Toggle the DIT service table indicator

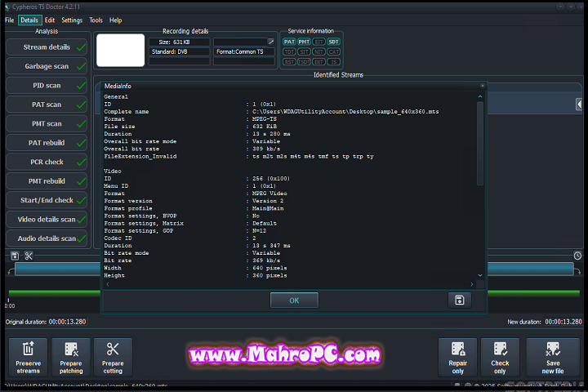click(x=318, y=62)
